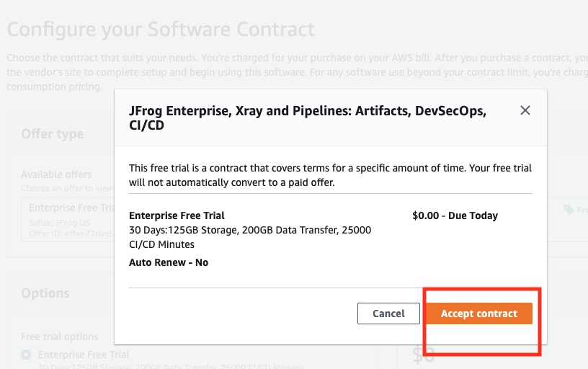Click the large $0 total price
The height and width of the screenshot is (369, 588).
coord(424,355)
